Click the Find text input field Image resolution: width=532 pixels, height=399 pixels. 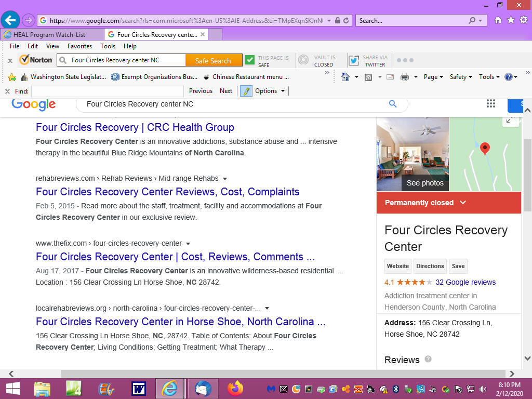click(x=108, y=91)
